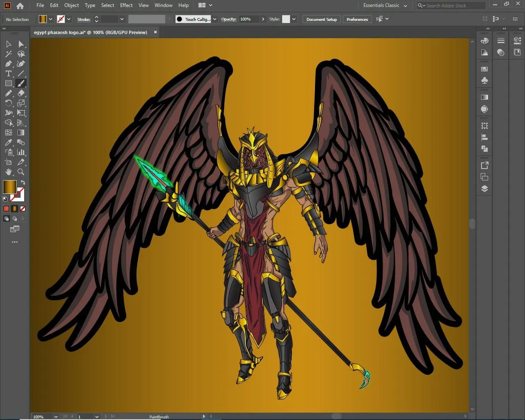Open the Pathfinder panel icon
525x420 pixels.
(484, 149)
